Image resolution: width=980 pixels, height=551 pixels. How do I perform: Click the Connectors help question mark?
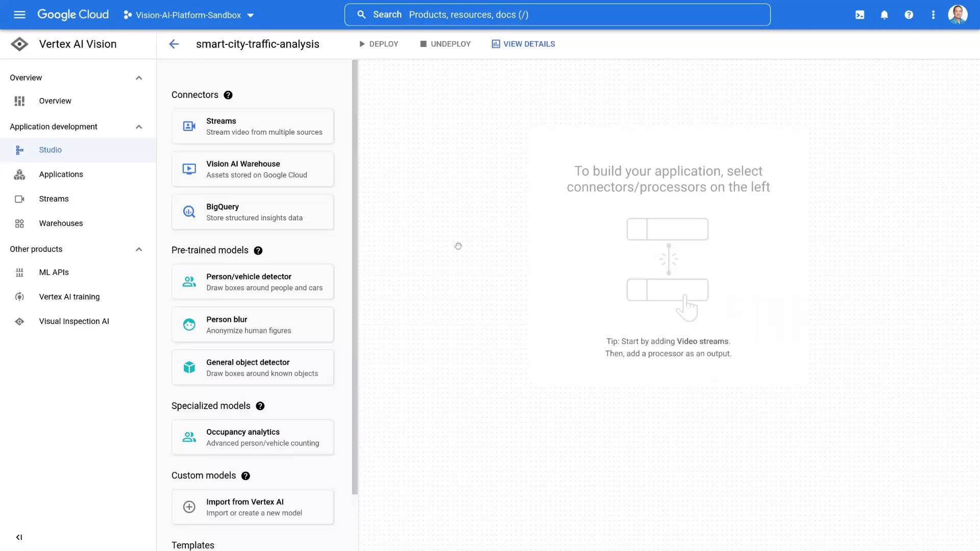click(228, 94)
